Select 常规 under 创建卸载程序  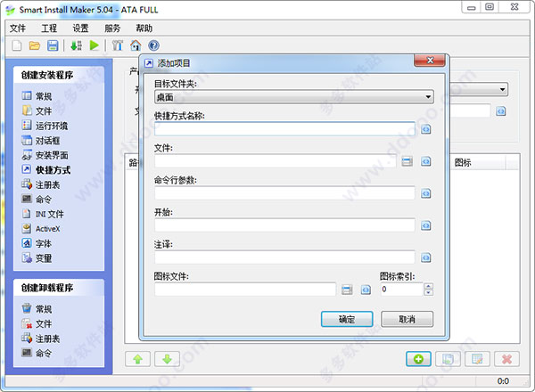tap(37, 309)
